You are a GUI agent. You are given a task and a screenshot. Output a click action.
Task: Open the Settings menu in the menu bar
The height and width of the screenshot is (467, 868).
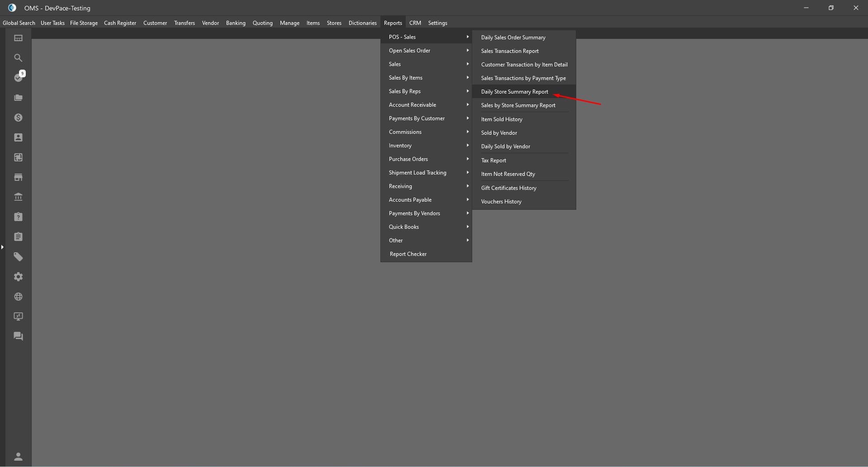coord(438,23)
